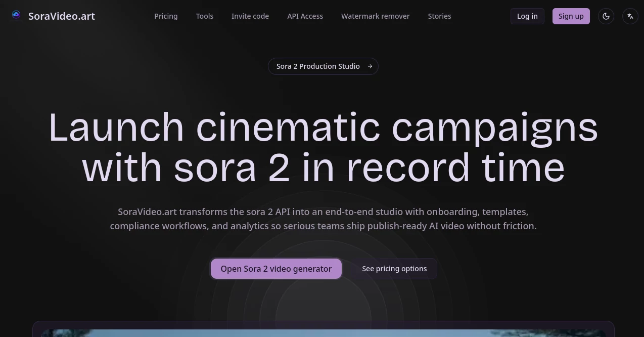Open Sora 2 video generator
Image resolution: width=644 pixels, height=337 pixels.
pyautogui.click(x=276, y=269)
